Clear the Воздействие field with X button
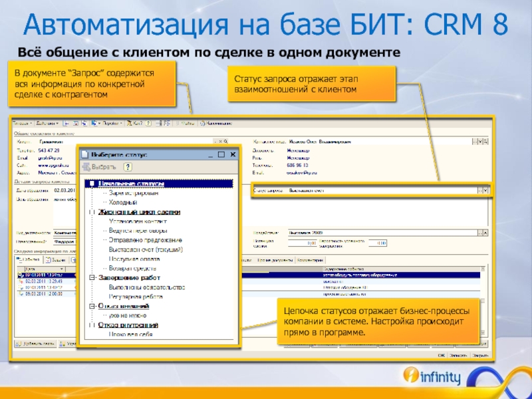532x399 pixels. (485, 233)
